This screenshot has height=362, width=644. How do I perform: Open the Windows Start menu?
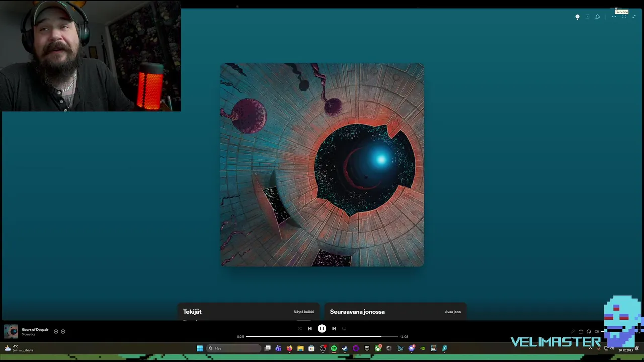point(200,348)
